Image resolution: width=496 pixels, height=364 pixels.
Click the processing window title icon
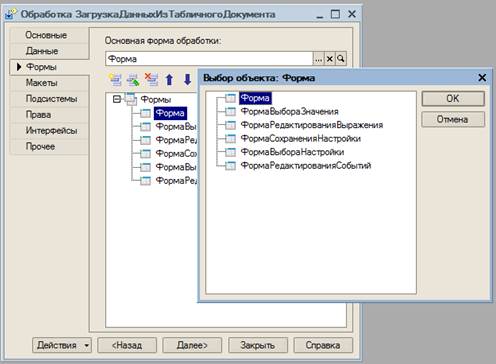tap(11, 14)
